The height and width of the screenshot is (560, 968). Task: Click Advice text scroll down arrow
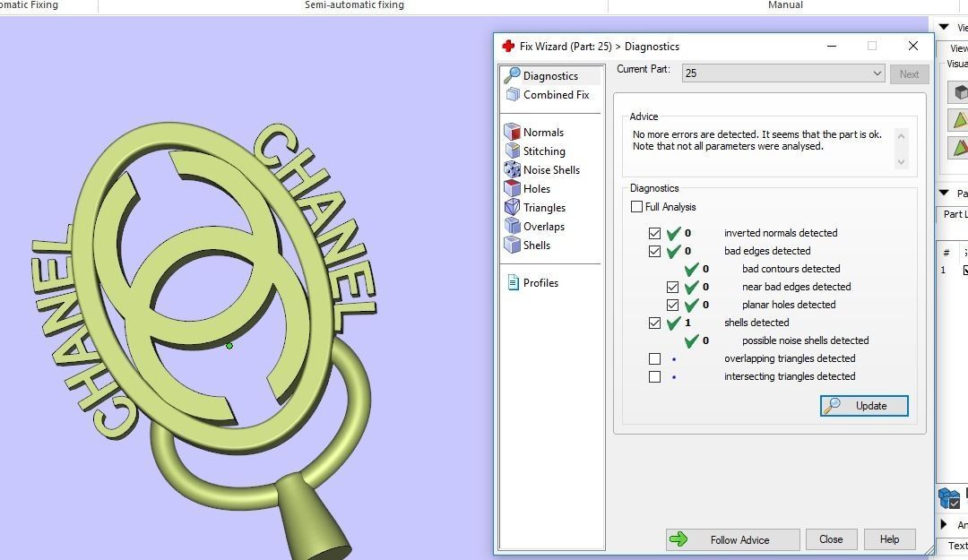(902, 162)
